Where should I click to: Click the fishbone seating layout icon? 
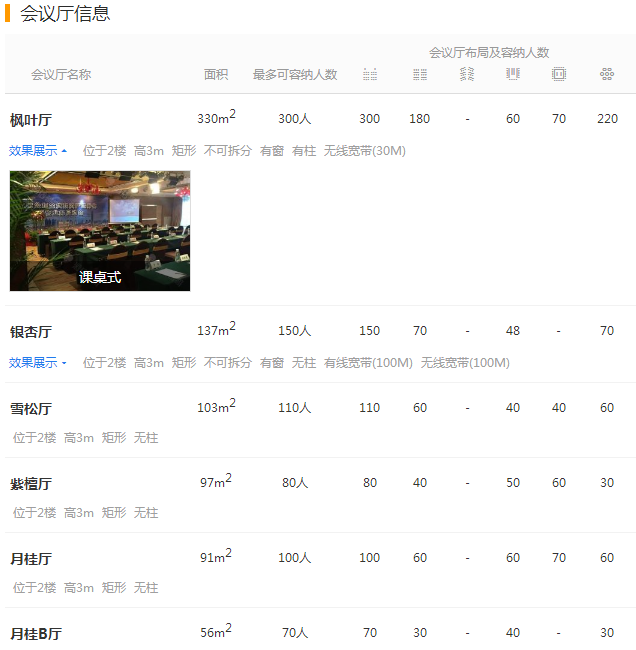pyautogui.click(x=467, y=75)
